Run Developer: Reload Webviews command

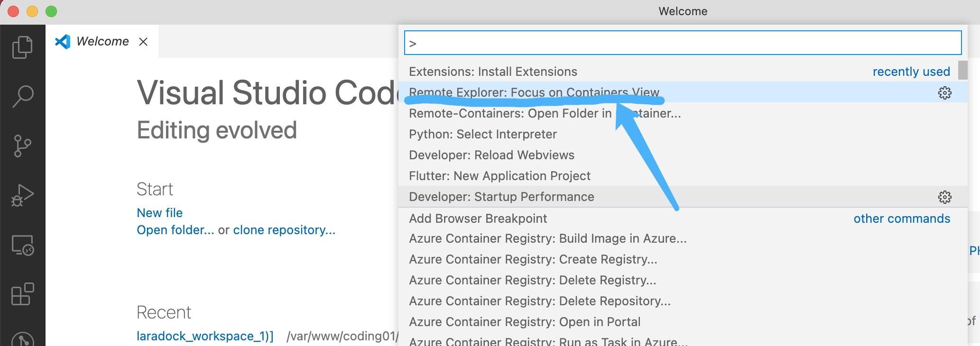(683, 155)
